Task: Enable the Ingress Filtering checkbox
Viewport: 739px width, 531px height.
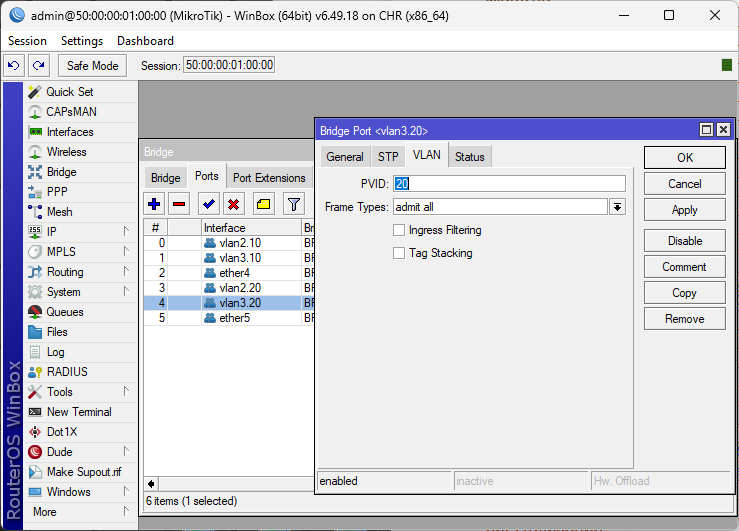Action: [x=400, y=230]
